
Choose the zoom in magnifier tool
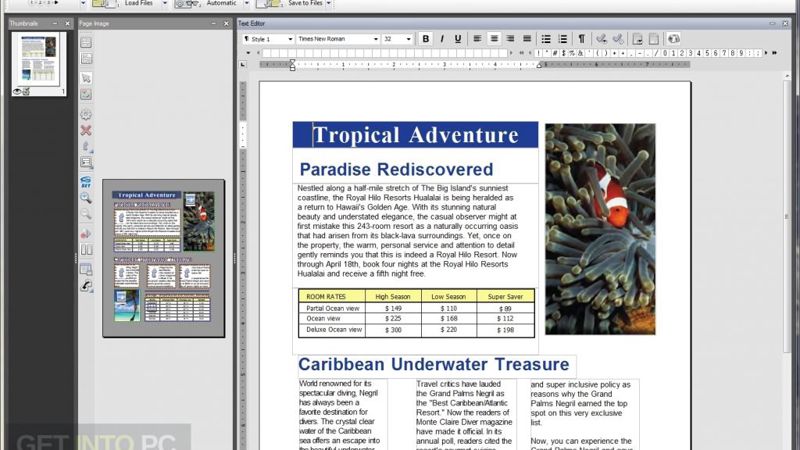pyautogui.click(x=86, y=198)
